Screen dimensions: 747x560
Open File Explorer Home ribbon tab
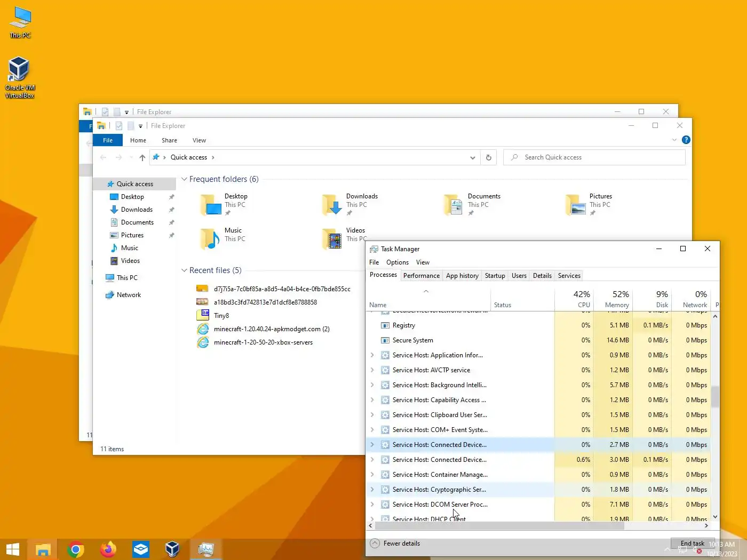138,140
